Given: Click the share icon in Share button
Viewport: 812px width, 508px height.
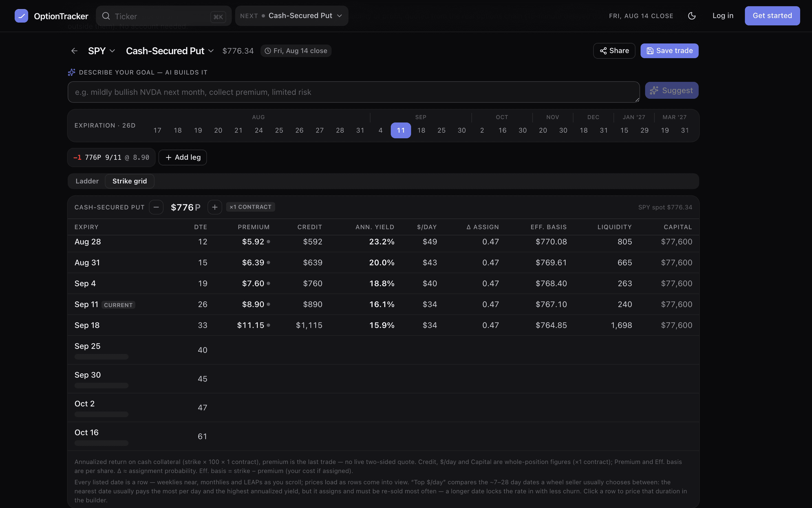Looking at the screenshot, I should coord(603,51).
